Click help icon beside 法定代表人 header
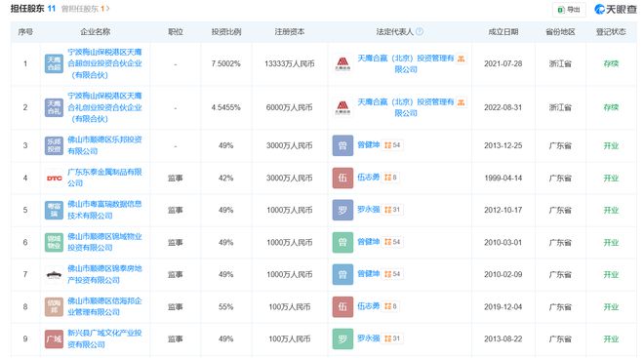This screenshot has width=644, height=358. (x=420, y=31)
